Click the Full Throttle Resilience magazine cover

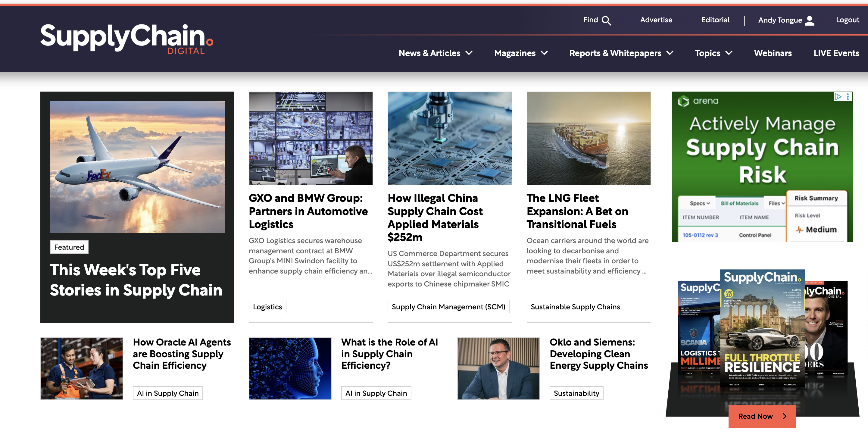point(762,328)
